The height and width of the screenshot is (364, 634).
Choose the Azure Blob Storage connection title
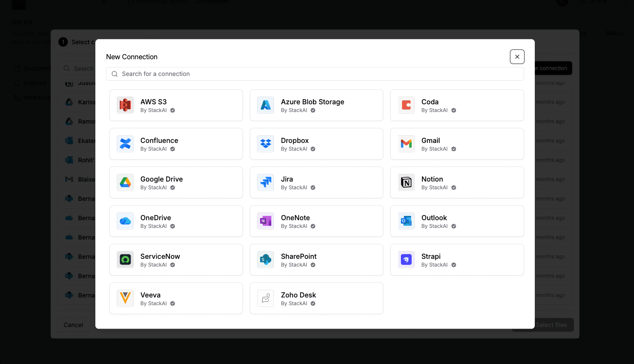[312, 102]
